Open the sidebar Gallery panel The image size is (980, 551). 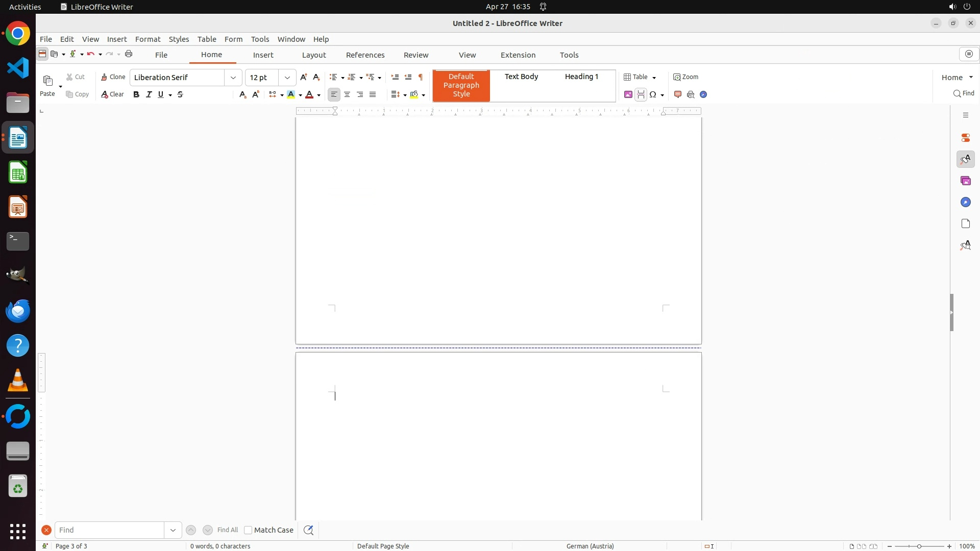965,181
